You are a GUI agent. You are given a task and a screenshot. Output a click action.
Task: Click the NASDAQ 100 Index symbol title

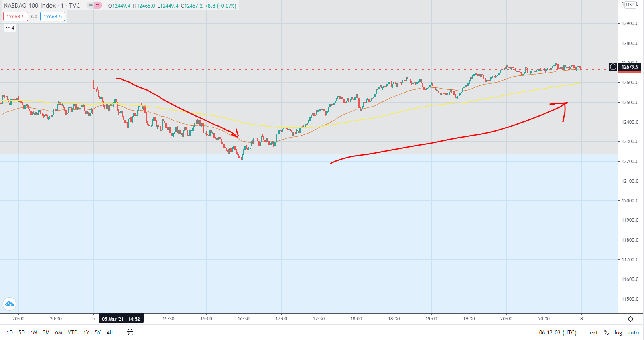coord(30,6)
